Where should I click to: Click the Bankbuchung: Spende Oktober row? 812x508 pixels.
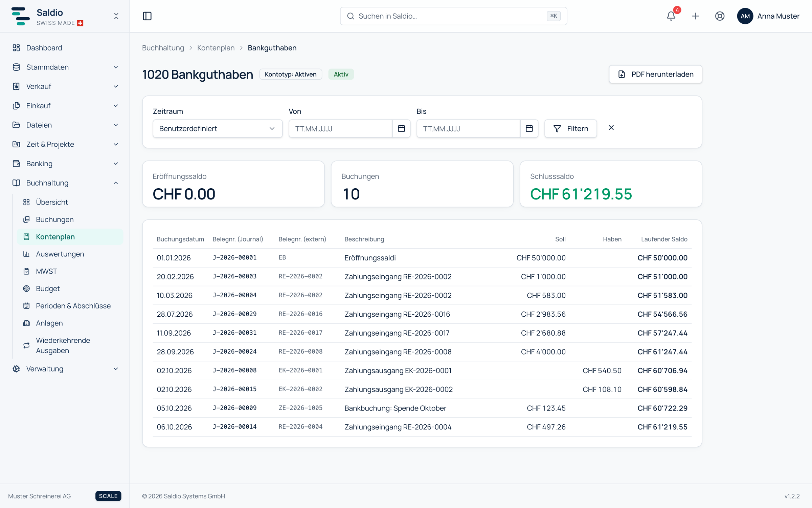click(x=422, y=408)
